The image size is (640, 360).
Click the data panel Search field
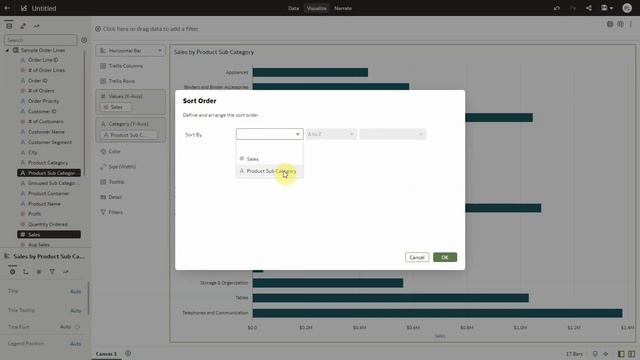40,40
